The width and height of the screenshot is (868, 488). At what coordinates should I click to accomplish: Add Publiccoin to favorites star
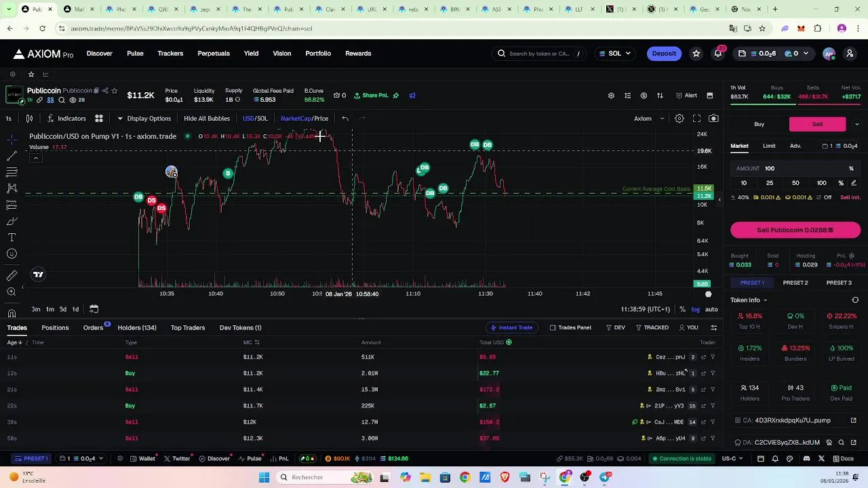coord(114,90)
